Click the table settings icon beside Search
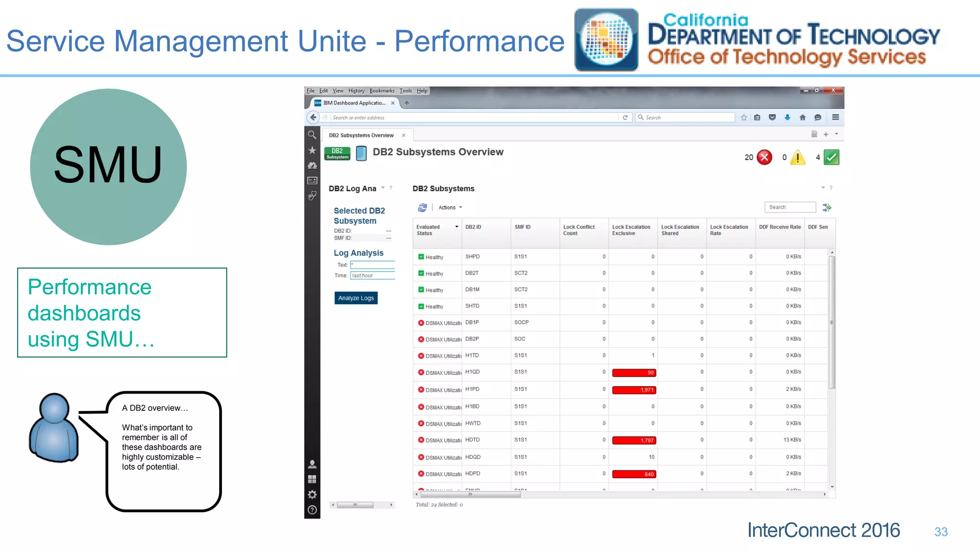Viewport: 980px width, 551px height. click(826, 207)
